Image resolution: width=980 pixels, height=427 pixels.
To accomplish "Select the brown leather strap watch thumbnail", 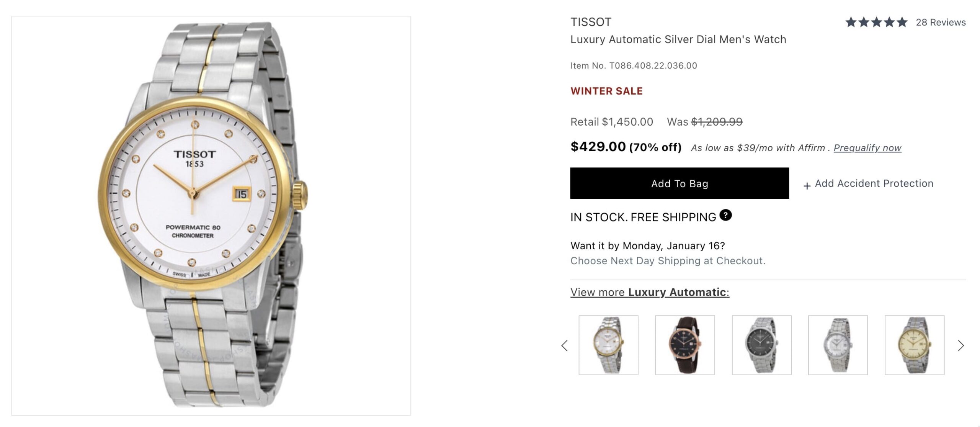I will (685, 345).
